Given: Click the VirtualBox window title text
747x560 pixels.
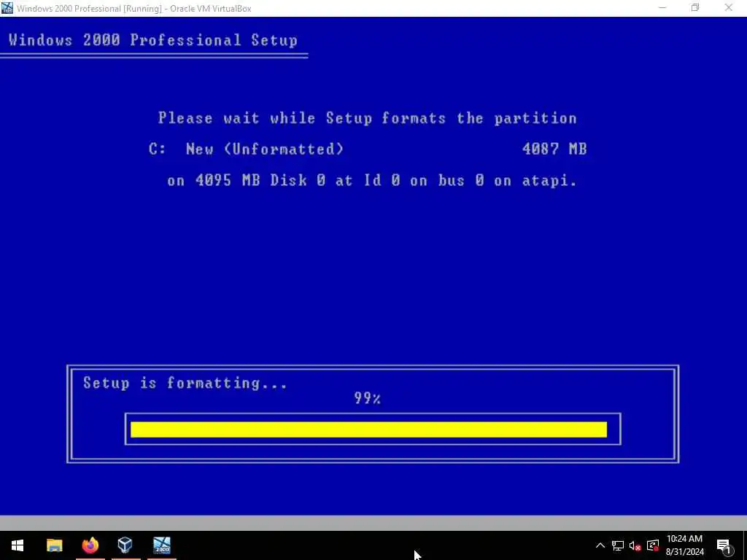Looking at the screenshot, I should point(134,9).
